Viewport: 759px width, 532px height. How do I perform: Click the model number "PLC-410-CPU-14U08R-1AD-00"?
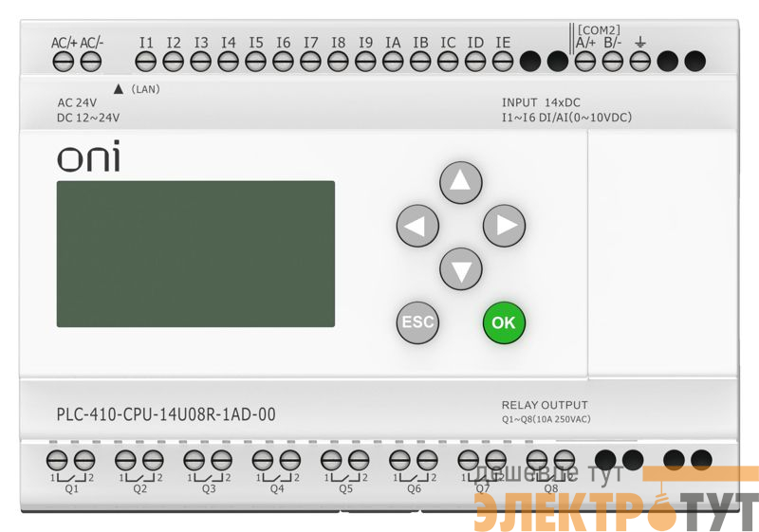166,414
